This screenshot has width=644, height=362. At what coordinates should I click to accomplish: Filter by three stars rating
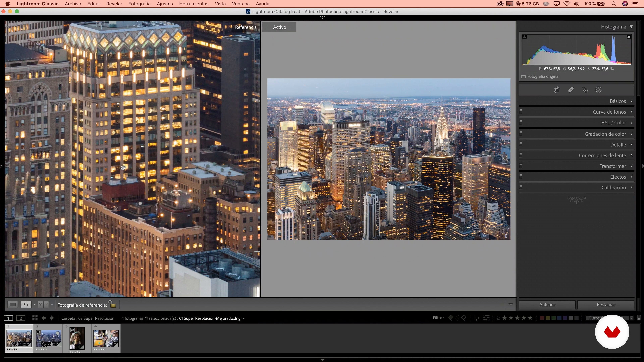click(x=517, y=318)
